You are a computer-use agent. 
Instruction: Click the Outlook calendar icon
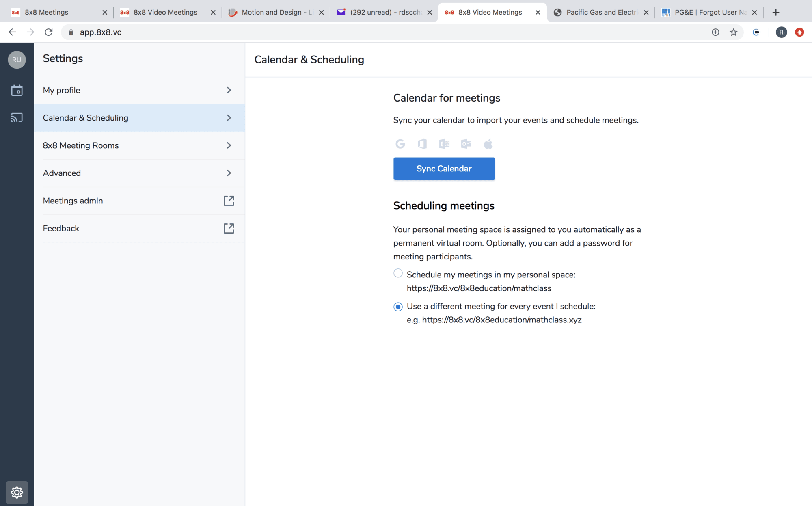click(x=466, y=144)
